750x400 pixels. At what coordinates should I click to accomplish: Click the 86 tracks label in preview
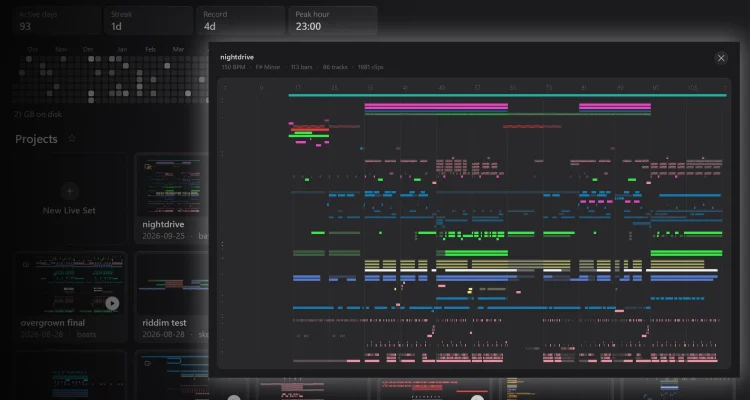coord(335,67)
